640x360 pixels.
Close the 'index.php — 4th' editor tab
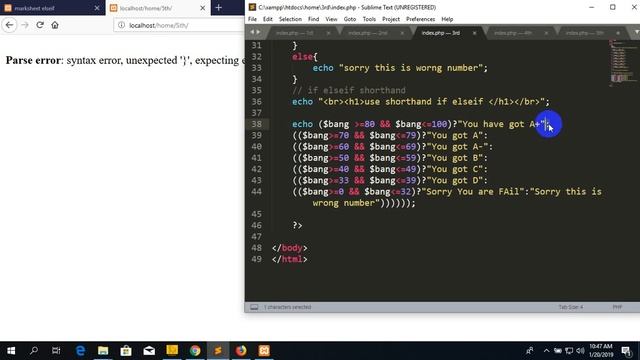546,33
